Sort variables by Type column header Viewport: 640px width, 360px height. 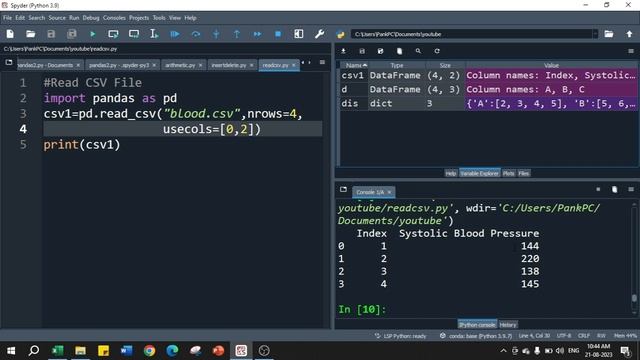(397, 65)
